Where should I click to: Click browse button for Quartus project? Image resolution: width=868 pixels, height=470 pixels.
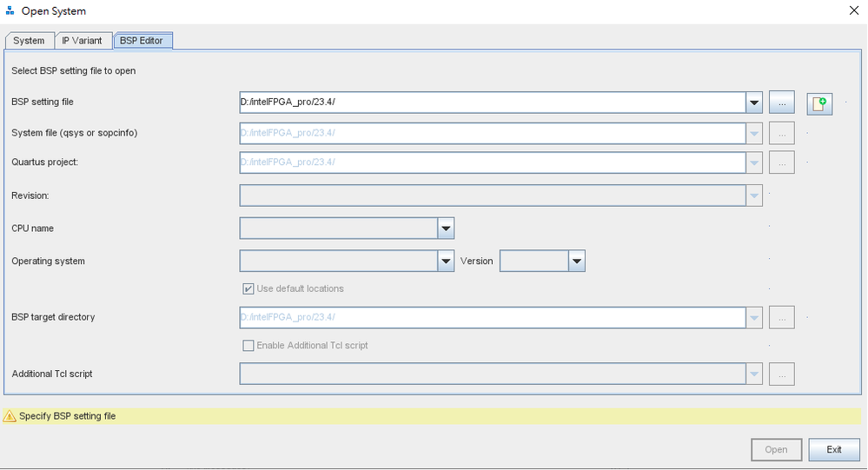click(782, 162)
